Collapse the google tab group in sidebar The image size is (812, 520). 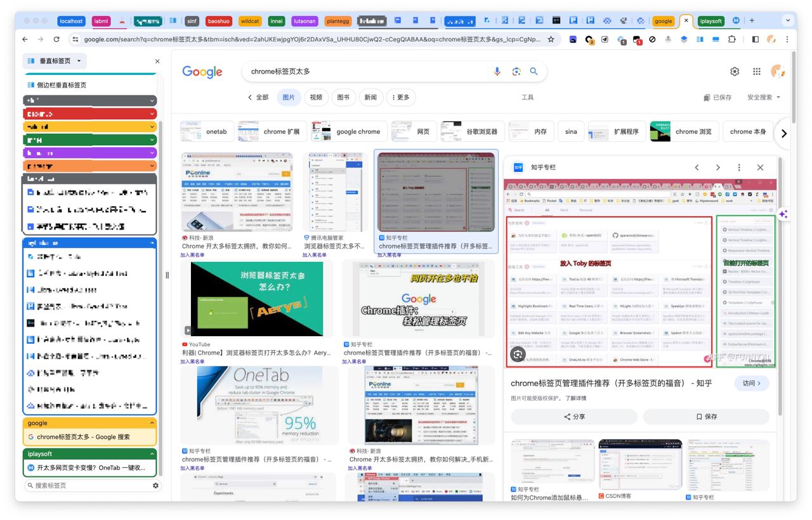152,423
